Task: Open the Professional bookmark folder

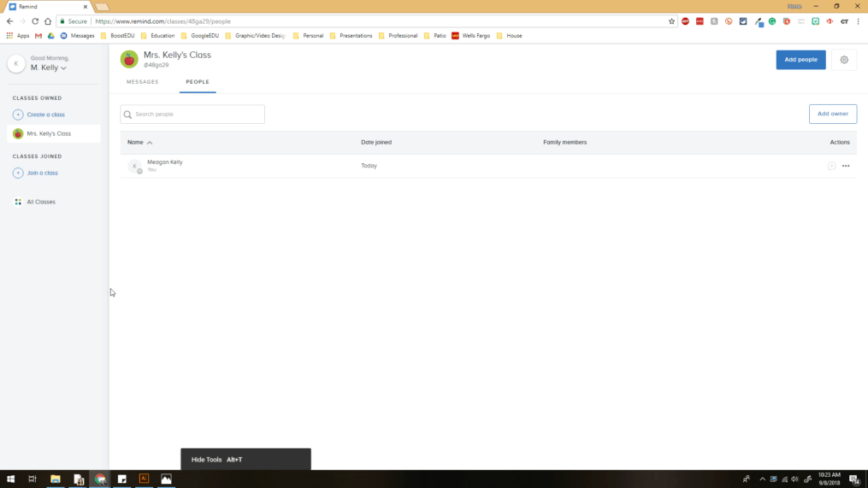Action: click(398, 36)
